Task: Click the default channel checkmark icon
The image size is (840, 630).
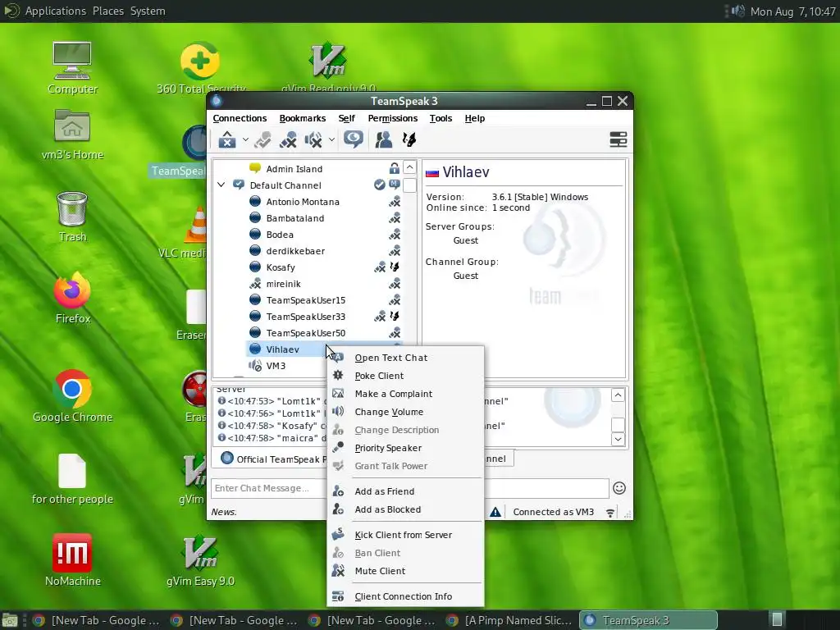Action: coord(380,185)
